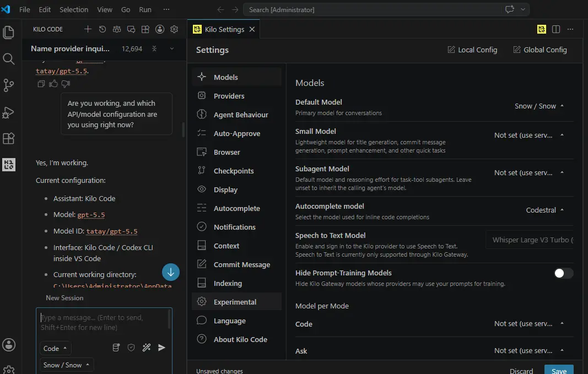
Task: Open Browser settings section
Action: pyautogui.click(x=236, y=152)
